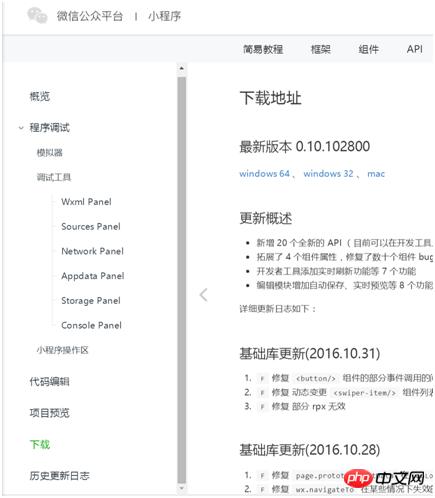Image resolution: width=435 pixels, height=498 pixels.
Task: Go to the API tab
Action: pyautogui.click(x=415, y=49)
